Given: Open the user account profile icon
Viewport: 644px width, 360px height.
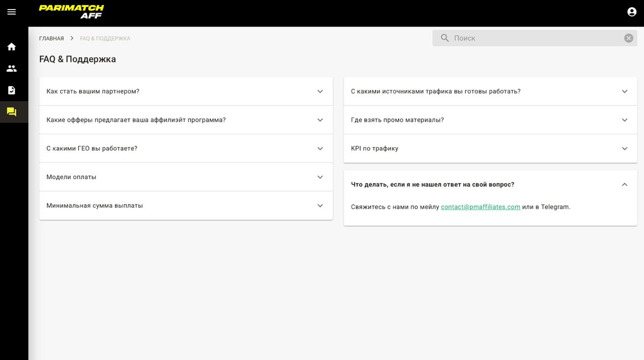Looking at the screenshot, I should [632, 12].
